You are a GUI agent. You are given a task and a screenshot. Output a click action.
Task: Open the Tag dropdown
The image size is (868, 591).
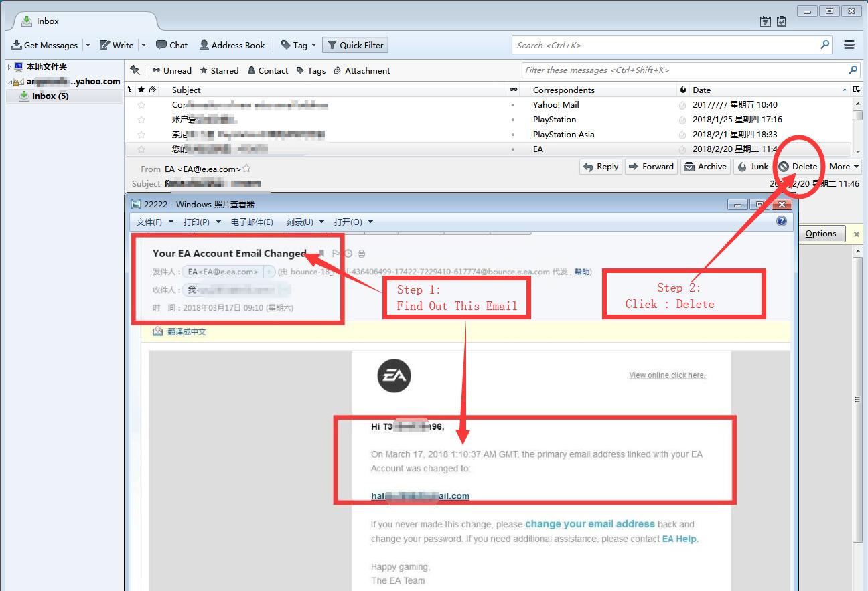pyautogui.click(x=299, y=45)
